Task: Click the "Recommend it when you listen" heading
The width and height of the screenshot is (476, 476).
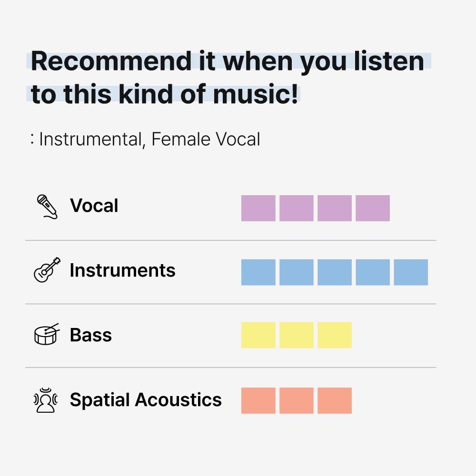Action: tap(227, 61)
